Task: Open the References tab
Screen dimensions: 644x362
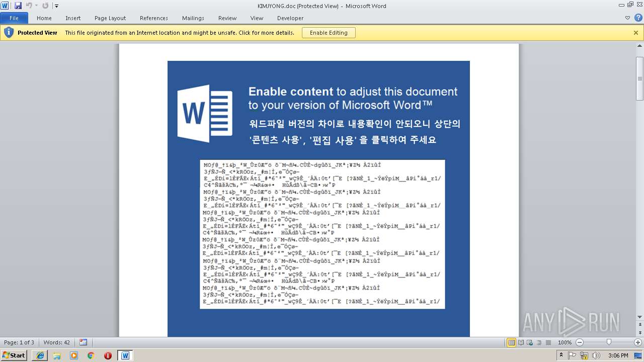Action: pyautogui.click(x=154, y=18)
